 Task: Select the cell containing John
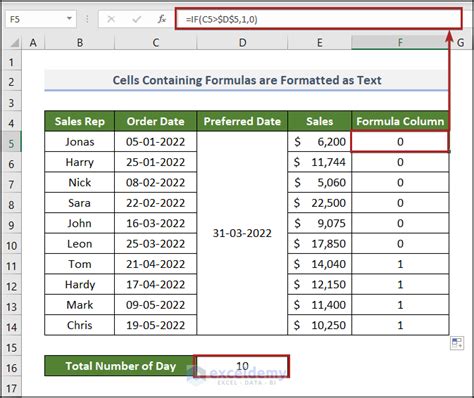pos(80,223)
